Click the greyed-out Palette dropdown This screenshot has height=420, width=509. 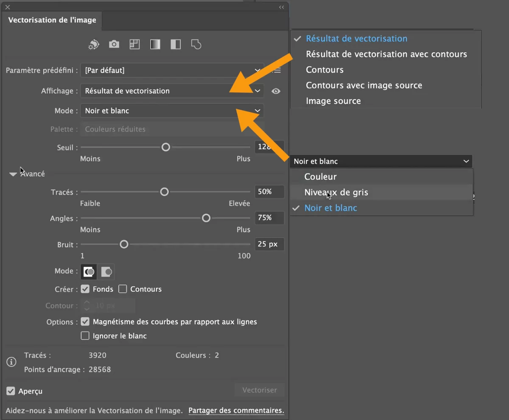tap(172, 129)
